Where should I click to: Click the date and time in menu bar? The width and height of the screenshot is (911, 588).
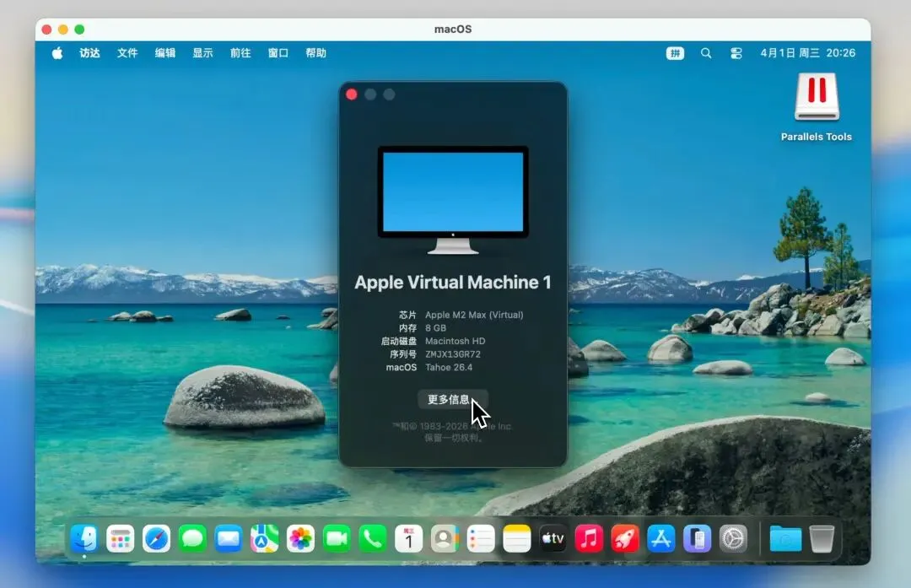[807, 53]
